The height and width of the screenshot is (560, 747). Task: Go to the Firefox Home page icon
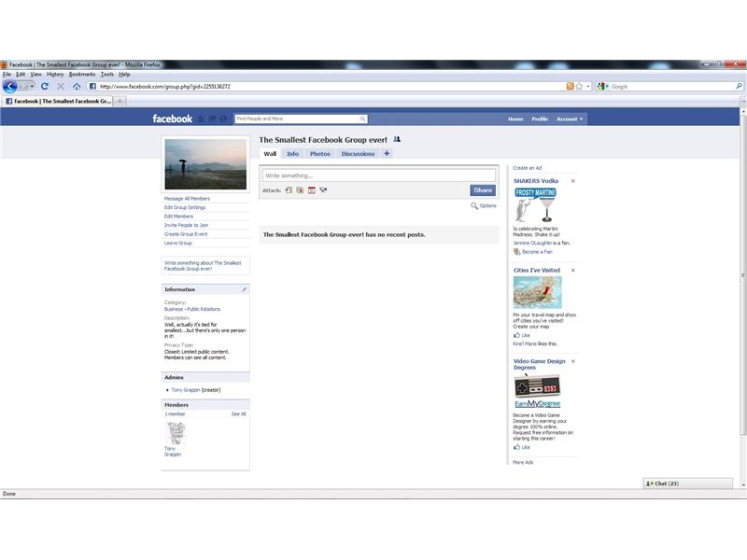click(x=77, y=86)
